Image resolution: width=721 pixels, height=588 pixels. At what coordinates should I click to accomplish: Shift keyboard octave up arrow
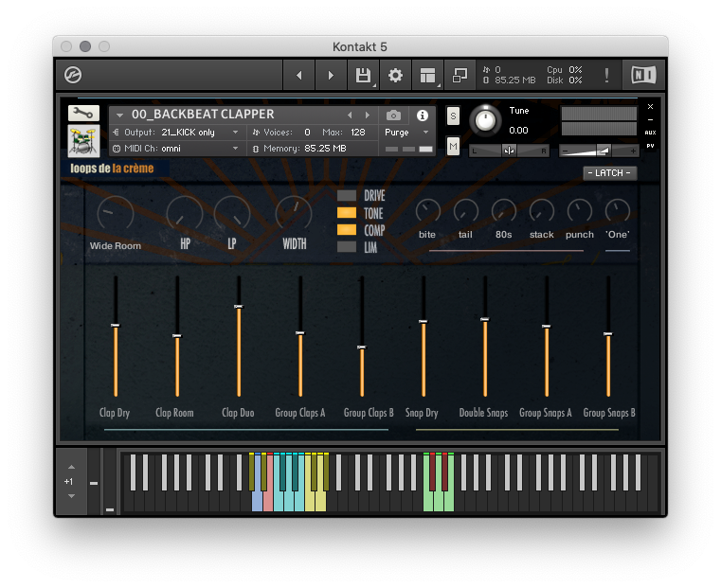(71, 467)
